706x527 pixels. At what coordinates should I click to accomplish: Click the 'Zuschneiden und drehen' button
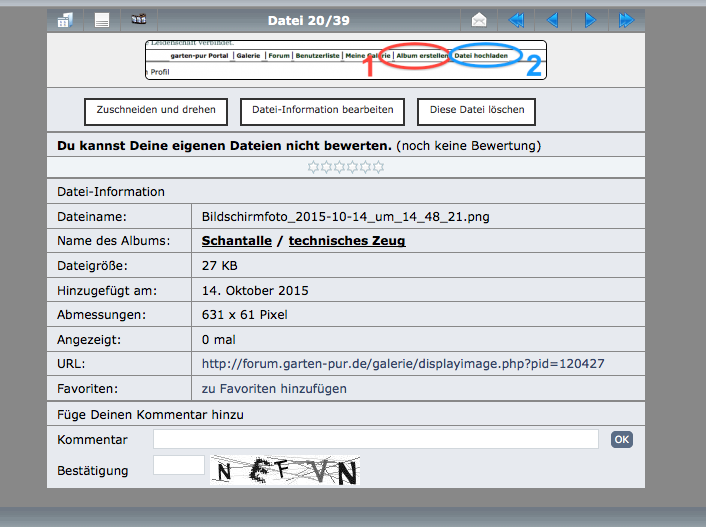pos(156,111)
